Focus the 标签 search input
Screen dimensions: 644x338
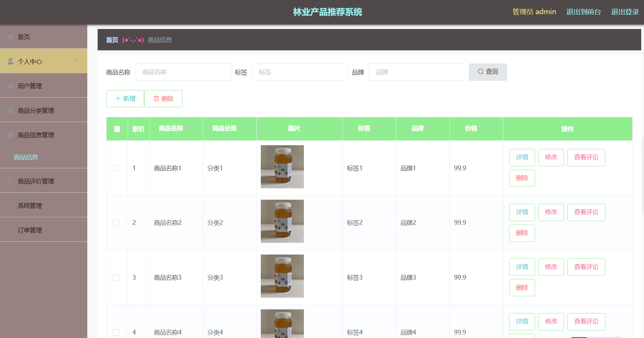pyautogui.click(x=300, y=72)
